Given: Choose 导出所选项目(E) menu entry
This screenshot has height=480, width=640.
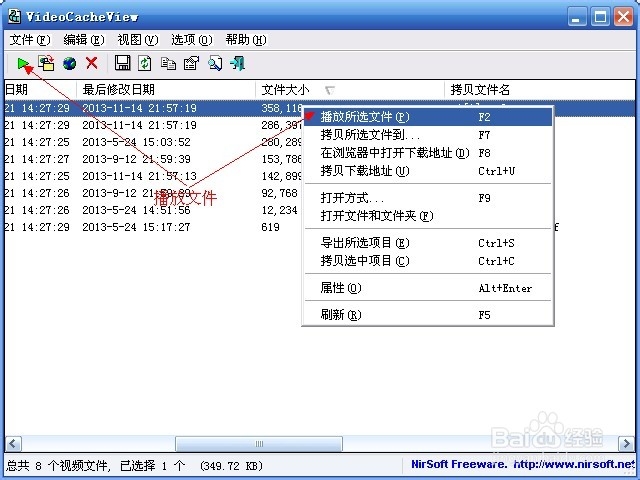Looking at the screenshot, I should pos(427,243).
